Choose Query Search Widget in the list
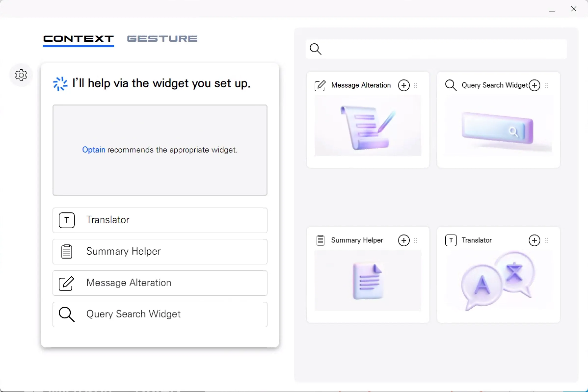 coord(160,314)
